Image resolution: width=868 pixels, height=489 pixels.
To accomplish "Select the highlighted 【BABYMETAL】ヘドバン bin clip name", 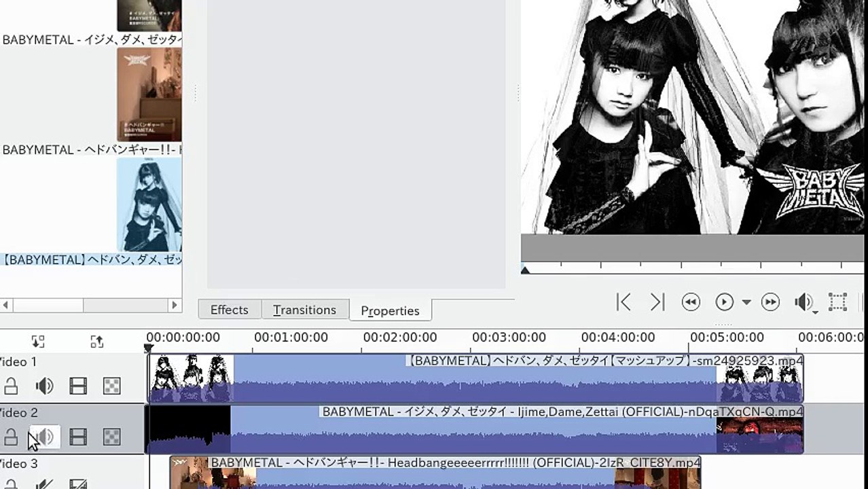I will point(91,259).
